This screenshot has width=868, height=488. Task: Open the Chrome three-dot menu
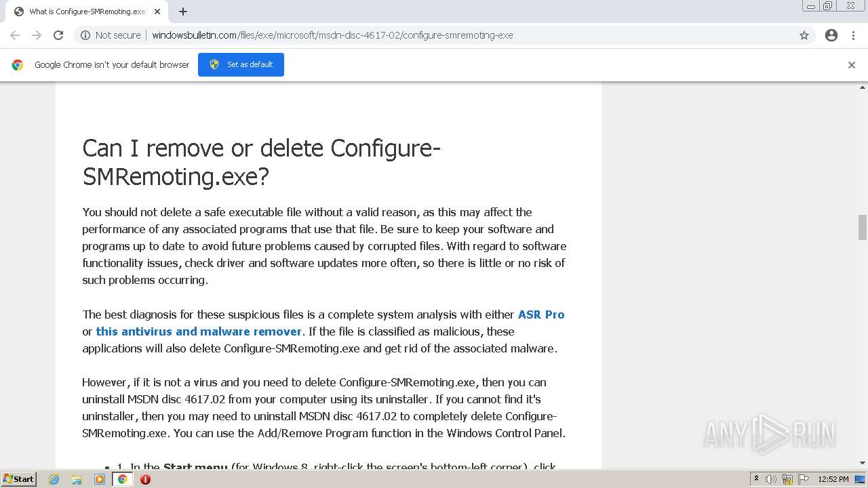(x=854, y=35)
